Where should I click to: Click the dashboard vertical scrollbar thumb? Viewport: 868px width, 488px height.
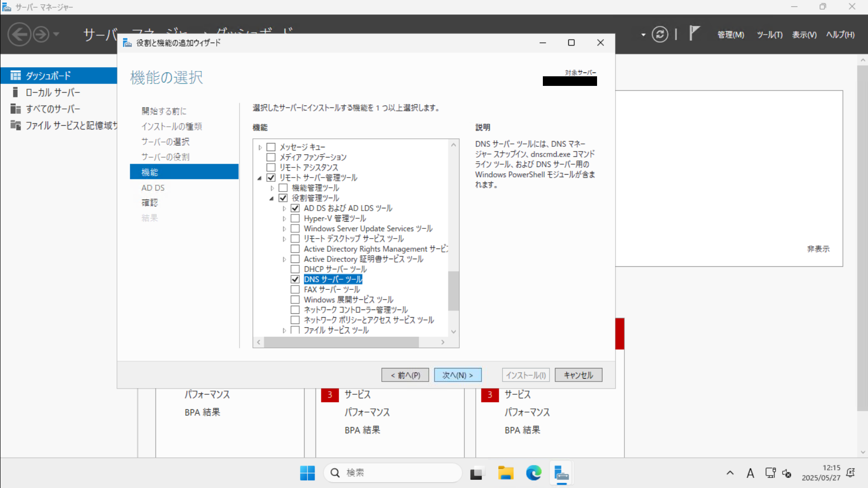tap(862, 238)
